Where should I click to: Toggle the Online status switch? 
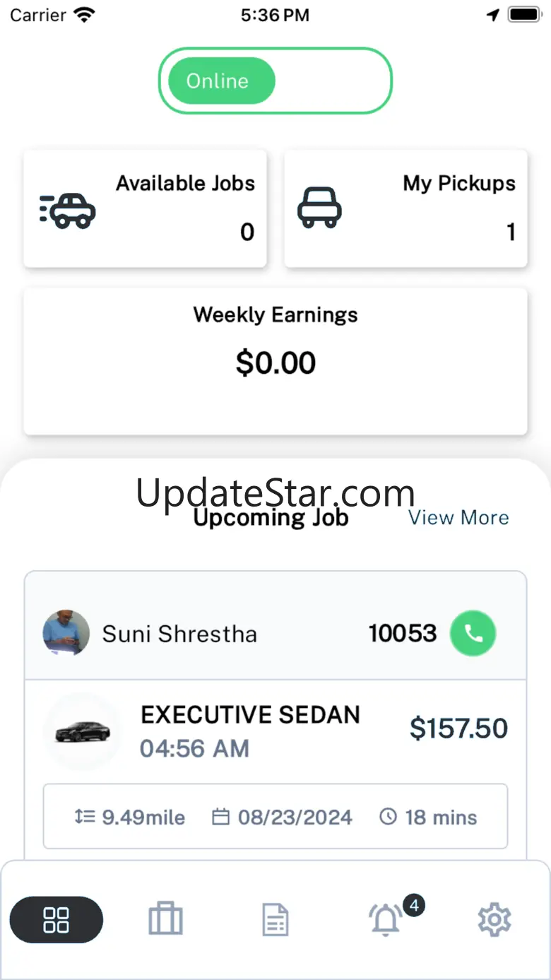click(x=275, y=81)
